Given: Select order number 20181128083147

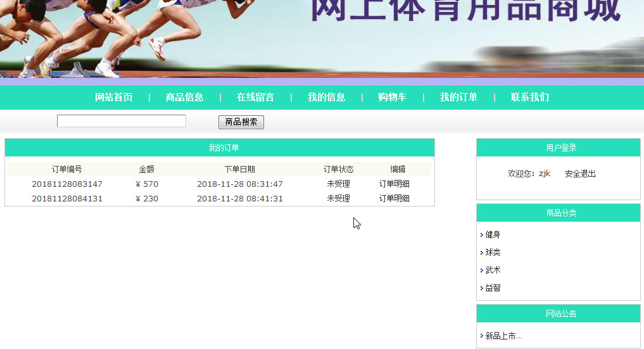Looking at the screenshot, I should 67,184.
